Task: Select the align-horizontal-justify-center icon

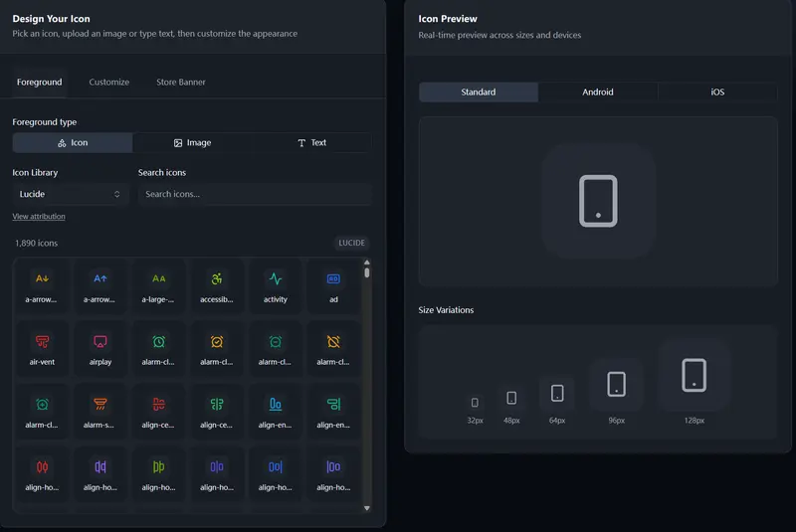Action: tap(217, 474)
